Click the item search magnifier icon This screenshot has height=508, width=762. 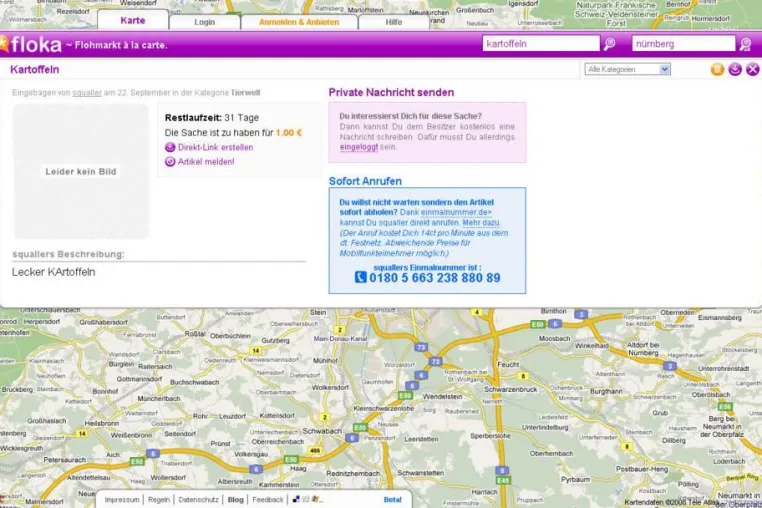pos(609,44)
